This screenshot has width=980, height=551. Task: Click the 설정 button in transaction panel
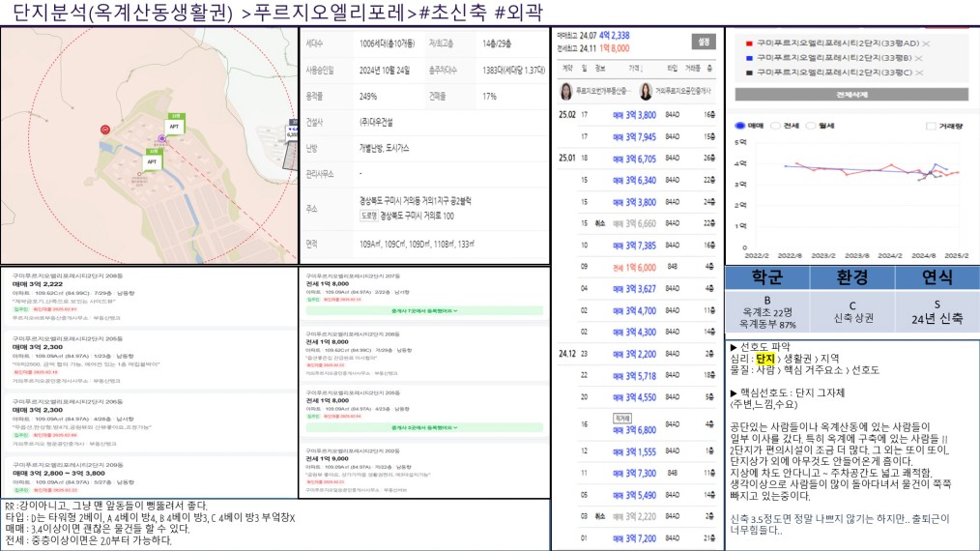tap(704, 42)
